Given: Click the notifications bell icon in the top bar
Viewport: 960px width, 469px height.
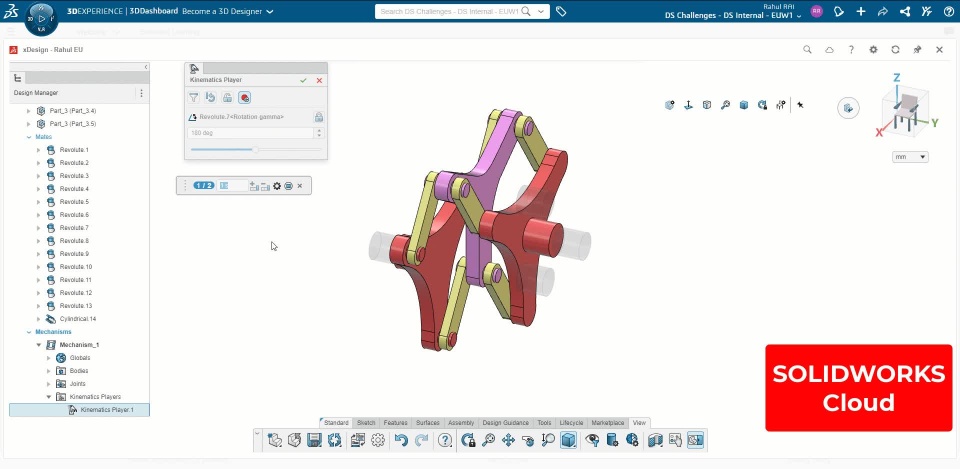Looking at the screenshot, I should point(839,11).
